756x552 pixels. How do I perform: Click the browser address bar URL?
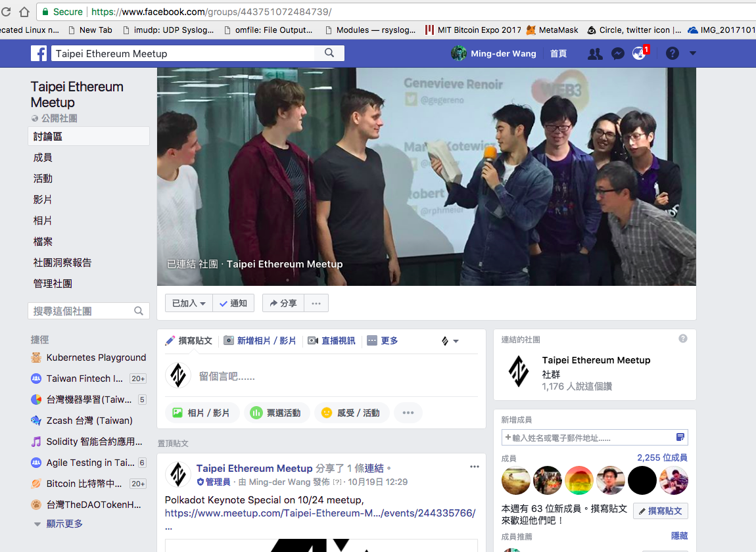211,12
